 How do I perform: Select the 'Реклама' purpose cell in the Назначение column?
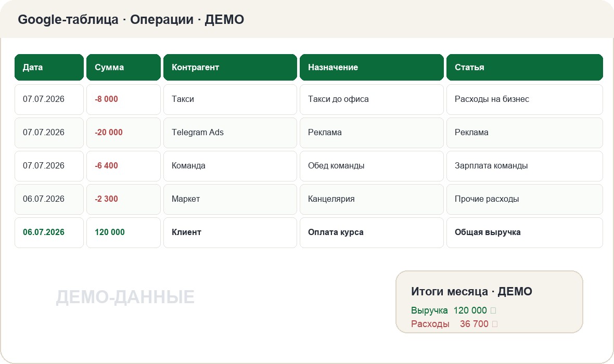pos(372,133)
